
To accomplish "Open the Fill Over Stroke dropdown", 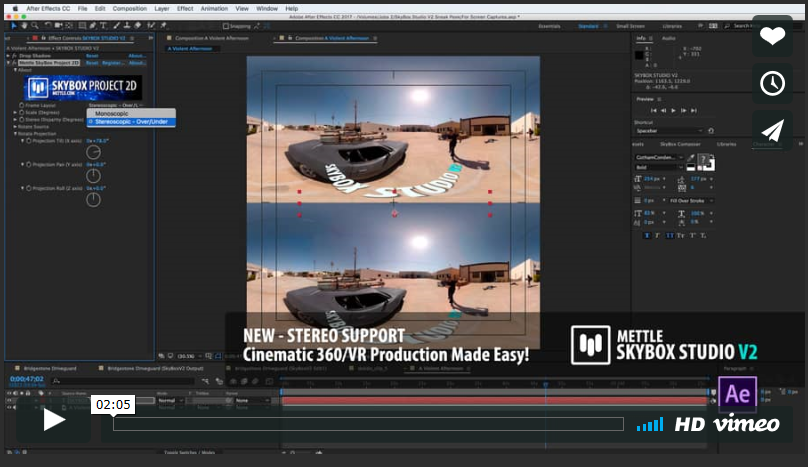I will click(x=691, y=201).
